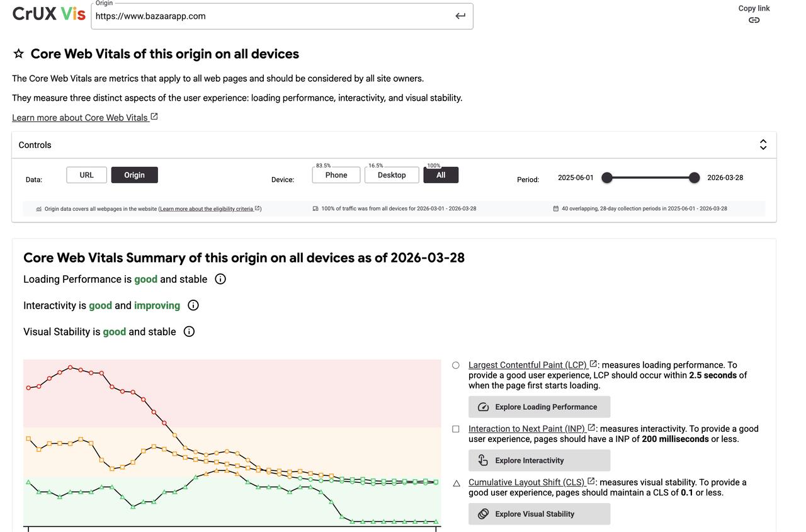
Task: Toggle the INP square legend marker
Action: [455, 429]
